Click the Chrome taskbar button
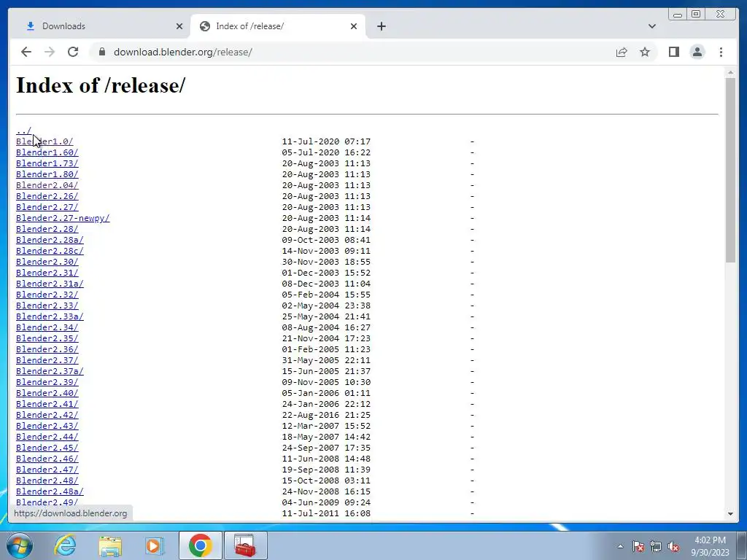 200,545
